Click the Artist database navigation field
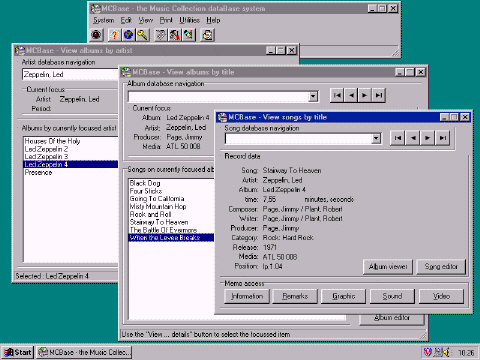The width and height of the screenshot is (480, 360). click(x=70, y=74)
